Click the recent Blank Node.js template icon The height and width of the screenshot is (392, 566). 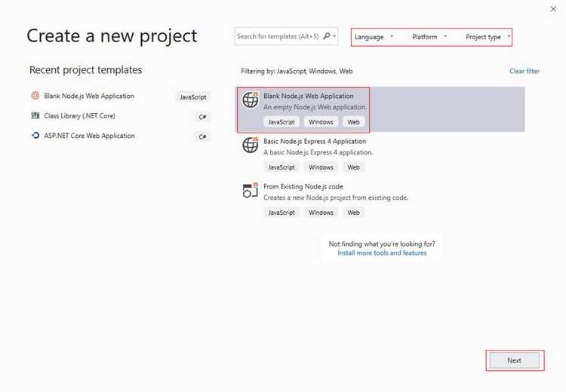[x=35, y=96]
